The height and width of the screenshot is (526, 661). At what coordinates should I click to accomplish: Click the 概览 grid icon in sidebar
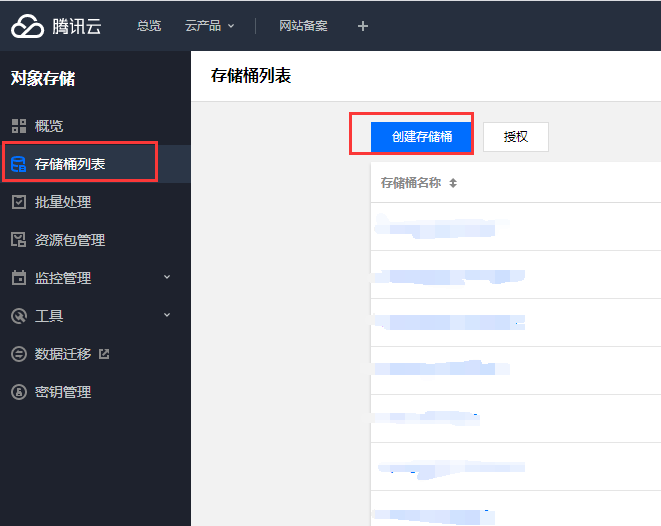[19, 126]
